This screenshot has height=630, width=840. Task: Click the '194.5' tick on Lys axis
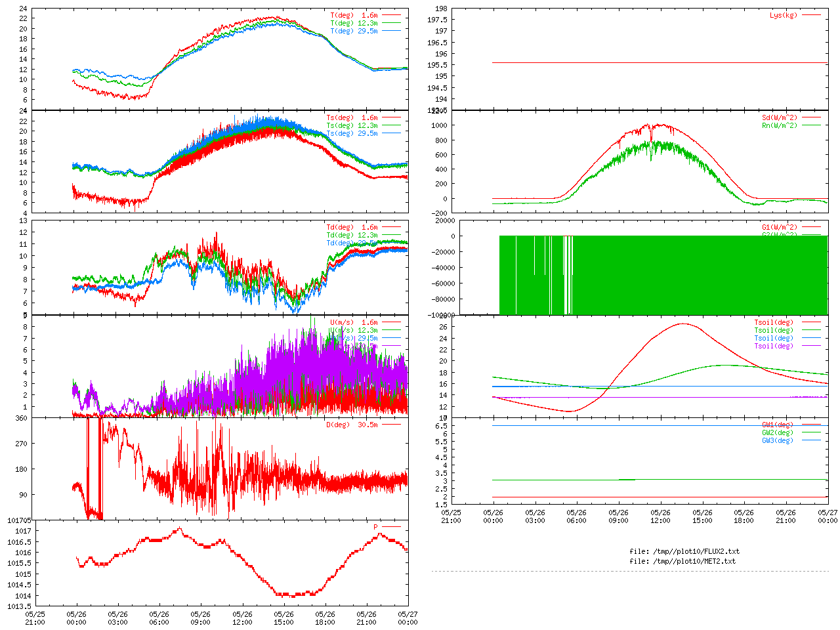coord(437,88)
